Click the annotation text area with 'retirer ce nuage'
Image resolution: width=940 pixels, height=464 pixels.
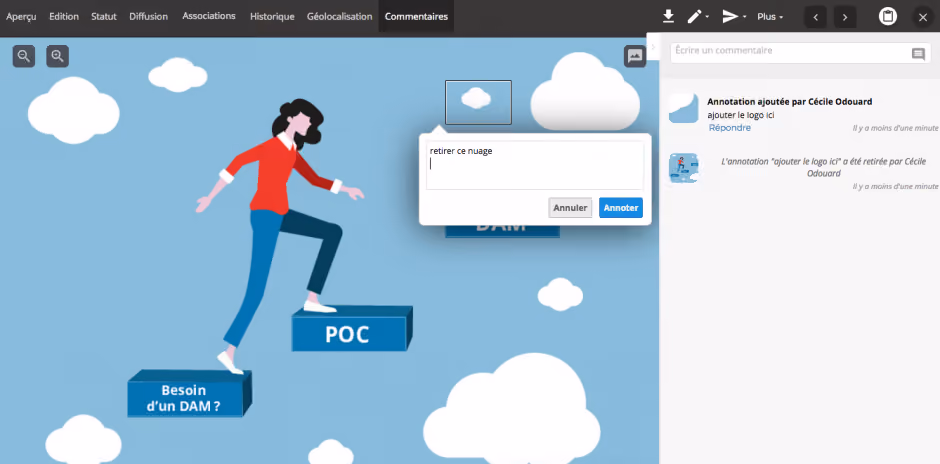535,165
